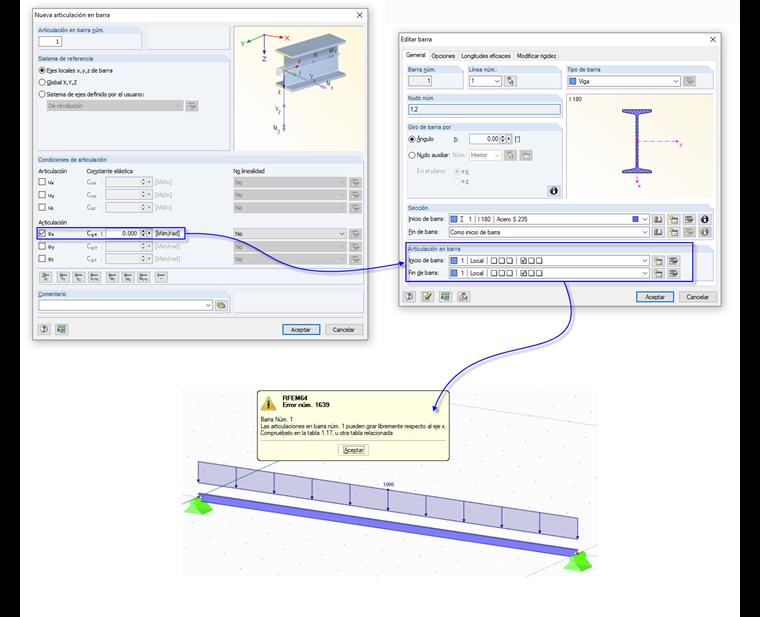Click the Articulación en barra núm. field

tap(50, 42)
